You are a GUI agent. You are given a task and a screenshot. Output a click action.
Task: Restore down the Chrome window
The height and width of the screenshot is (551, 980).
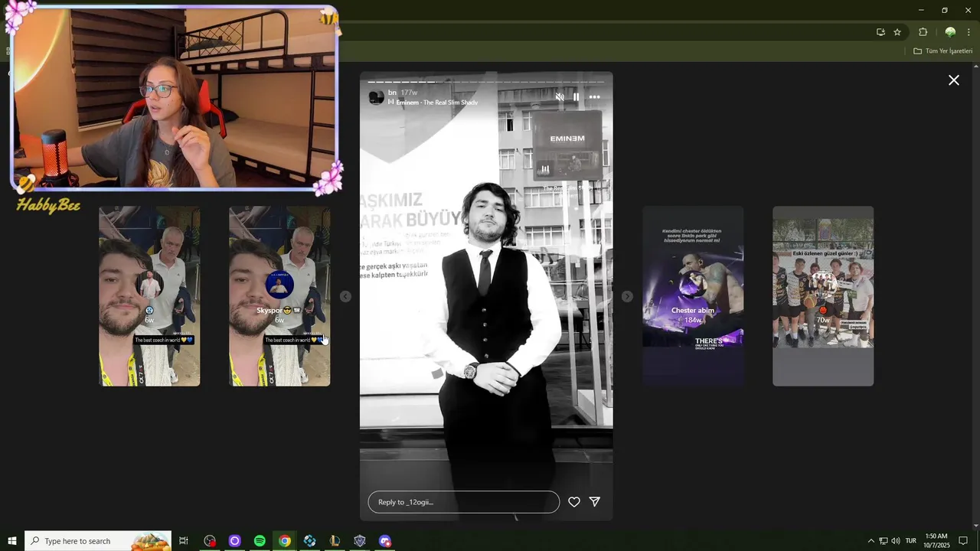coord(944,10)
